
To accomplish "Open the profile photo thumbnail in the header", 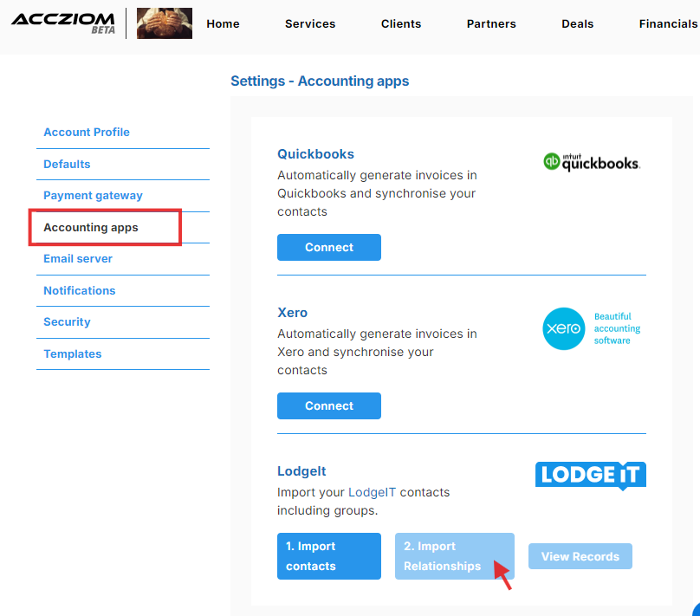I will 165,23.
